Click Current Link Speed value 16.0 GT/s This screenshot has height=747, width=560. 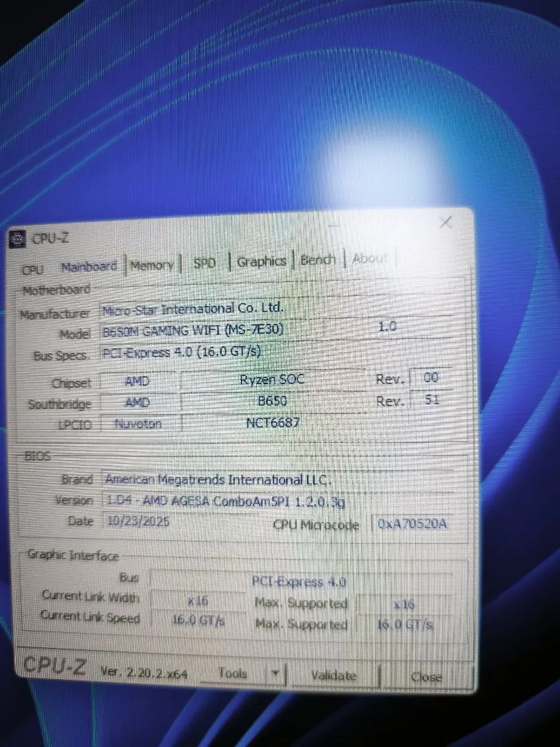[x=198, y=620]
